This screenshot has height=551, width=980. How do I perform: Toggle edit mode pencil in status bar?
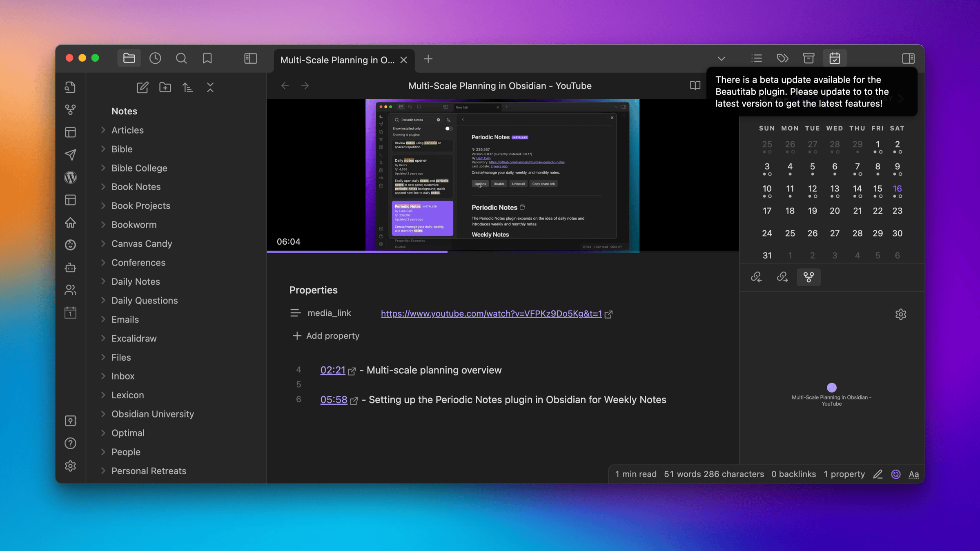coord(878,474)
